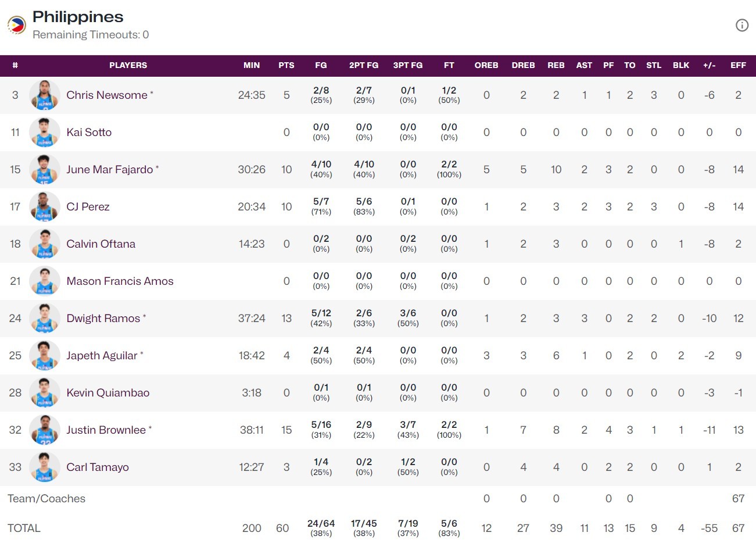756x543 pixels.
Task: Open Dwight Ramos player link
Action: pyautogui.click(x=103, y=319)
